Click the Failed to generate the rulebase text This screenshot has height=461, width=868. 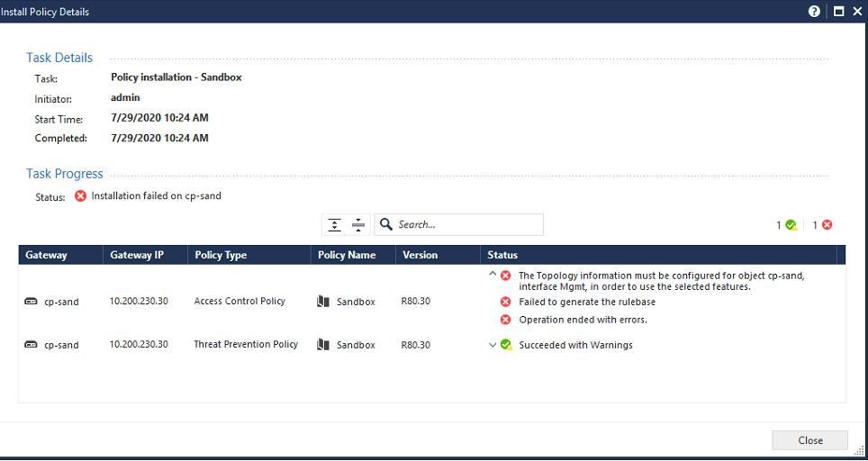pyautogui.click(x=587, y=303)
